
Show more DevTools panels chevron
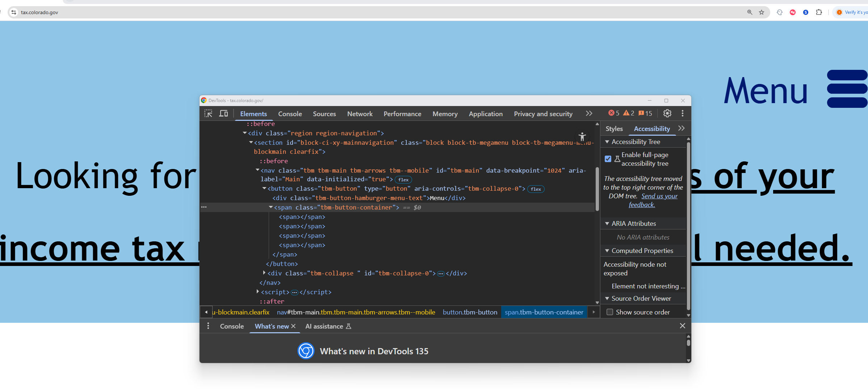[x=589, y=114]
